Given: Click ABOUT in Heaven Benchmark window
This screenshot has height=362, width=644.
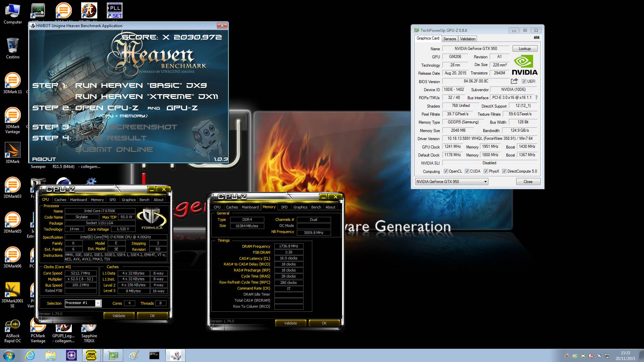Looking at the screenshot, I should 44,159.
